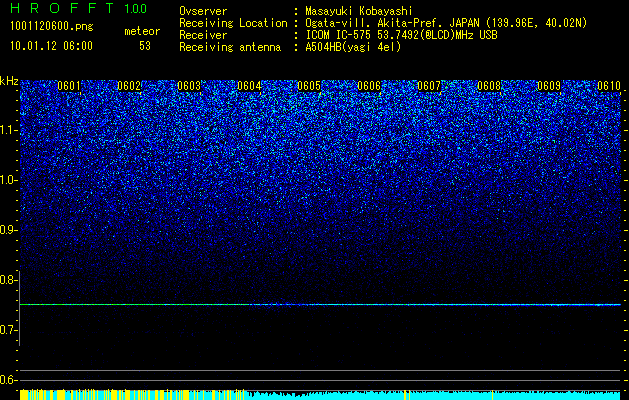Click the 0606 time marker label
Screen dimensions: 629x400
coord(369,86)
